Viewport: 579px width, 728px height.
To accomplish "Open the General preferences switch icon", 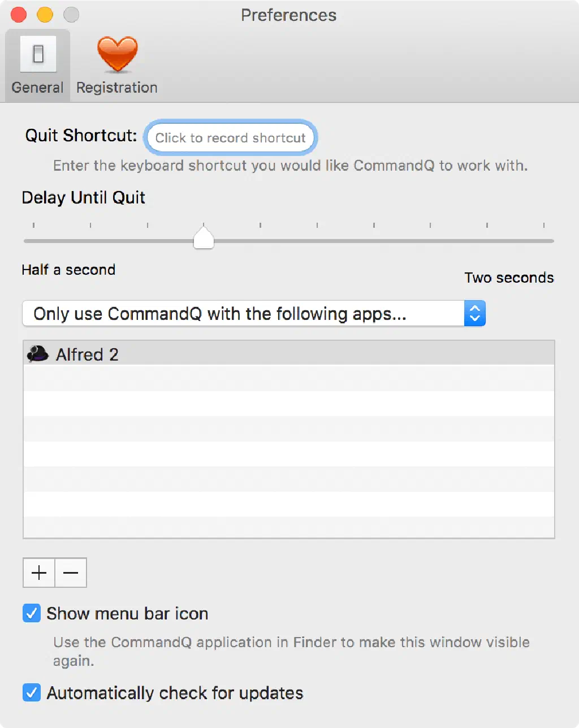I will tap(38, 54).
